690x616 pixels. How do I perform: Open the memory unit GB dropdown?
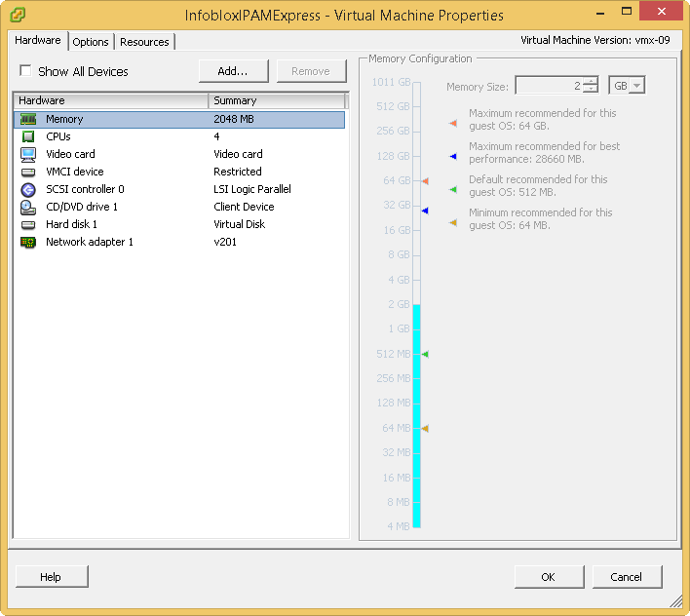[636, 86]
